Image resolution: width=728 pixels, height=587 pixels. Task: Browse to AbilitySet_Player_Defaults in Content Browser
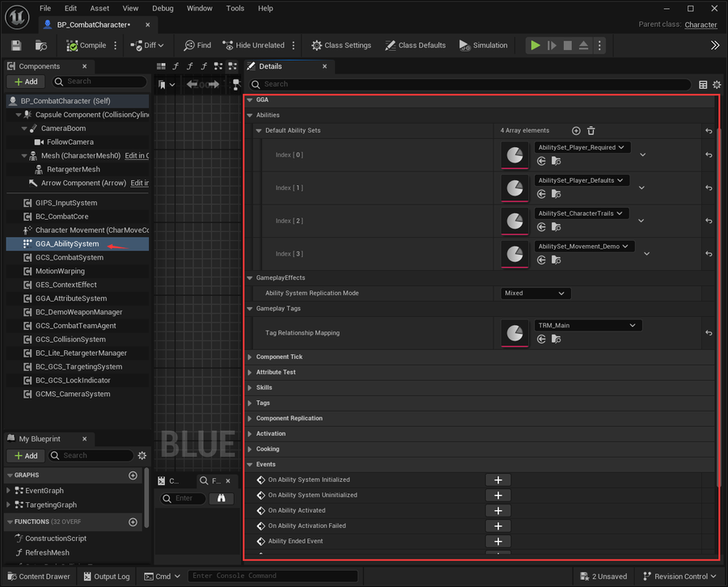[x=557, y=194]
